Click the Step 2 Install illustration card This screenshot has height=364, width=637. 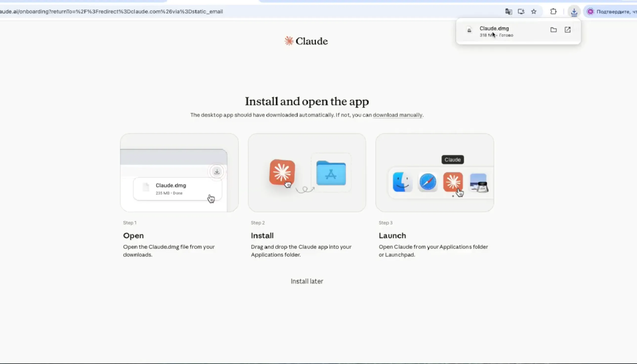(x=307, y=173)
